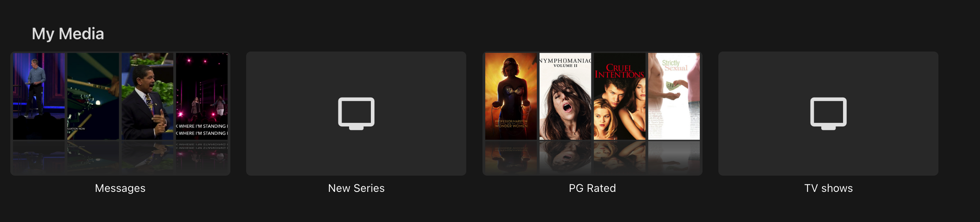Click the My Media section heading
Screen dimensions: 980x222
pyautogui.click(x=68, y=34)
